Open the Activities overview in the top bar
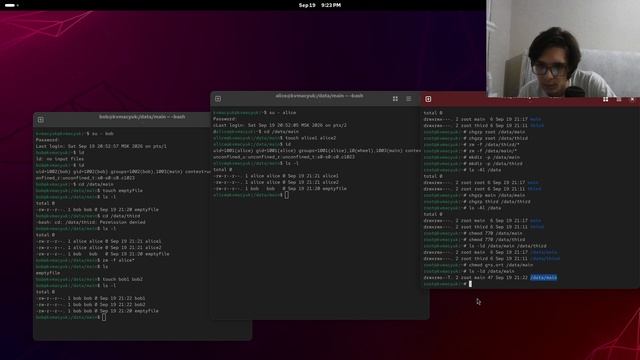 [11, 5]
